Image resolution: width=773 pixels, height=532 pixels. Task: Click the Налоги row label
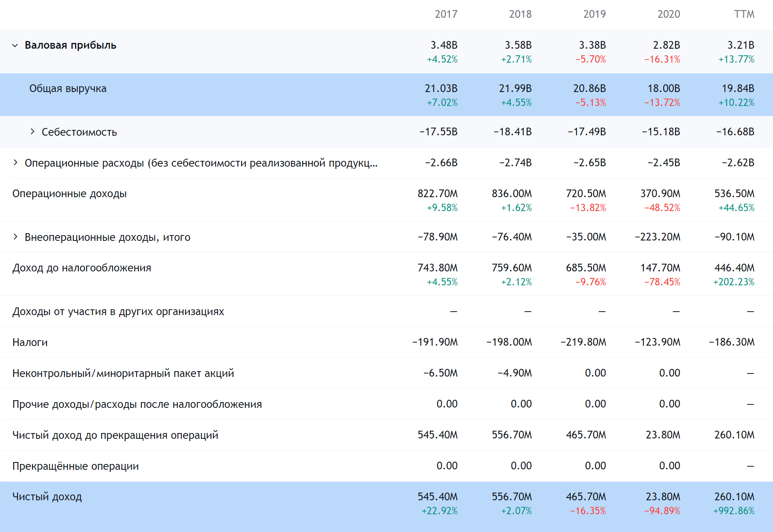[30, 342]
